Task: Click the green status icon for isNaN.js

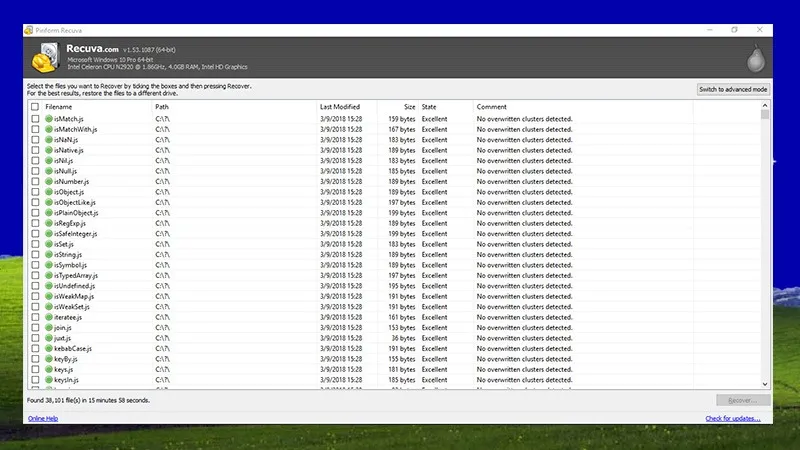Action: point(49,140)
